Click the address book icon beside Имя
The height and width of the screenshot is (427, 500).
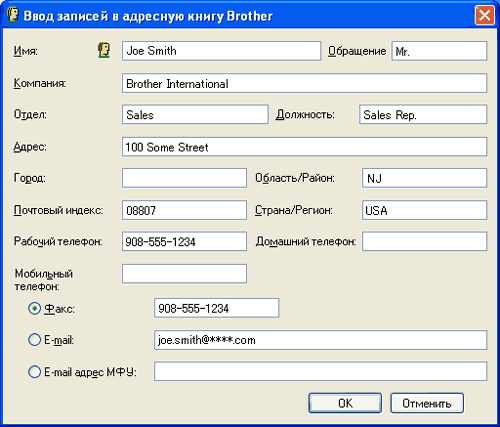coord(104,51)
